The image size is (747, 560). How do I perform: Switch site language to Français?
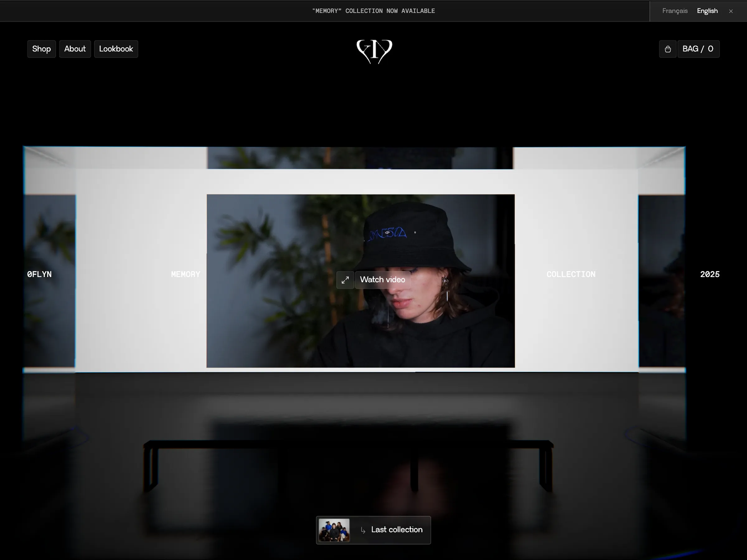point(674,11)
